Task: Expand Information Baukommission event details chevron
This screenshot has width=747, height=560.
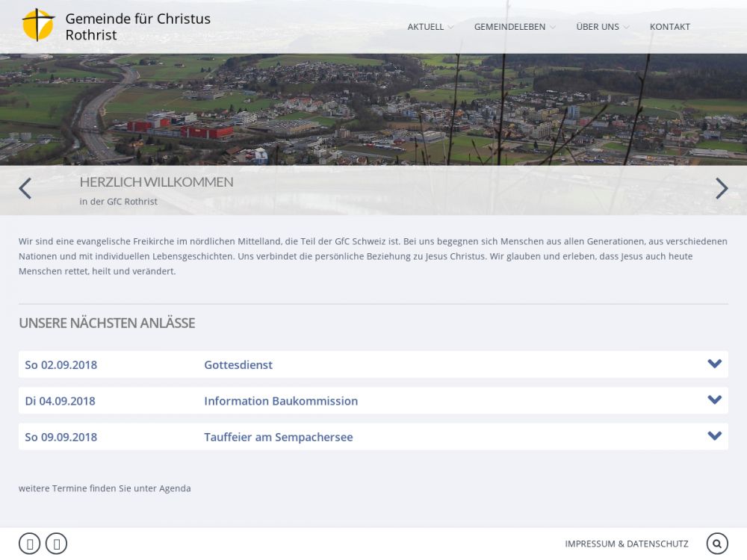Action: click(x=714, y=400)
